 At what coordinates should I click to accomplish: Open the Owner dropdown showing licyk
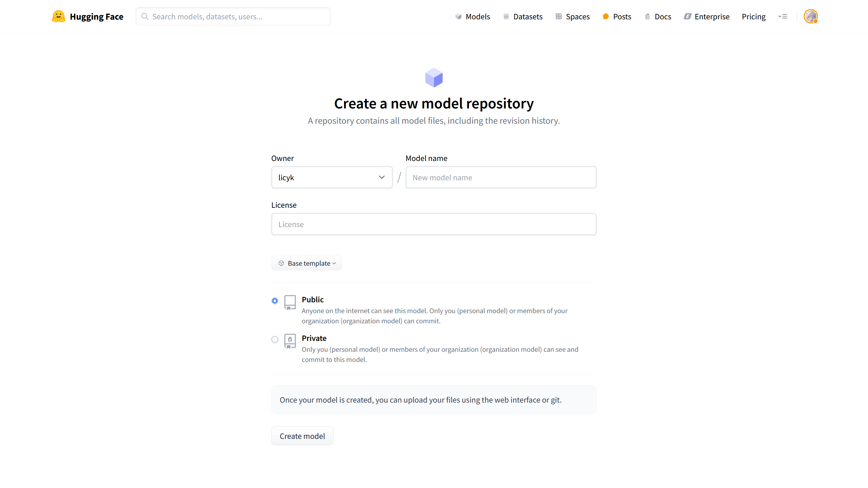pos(332,177)
